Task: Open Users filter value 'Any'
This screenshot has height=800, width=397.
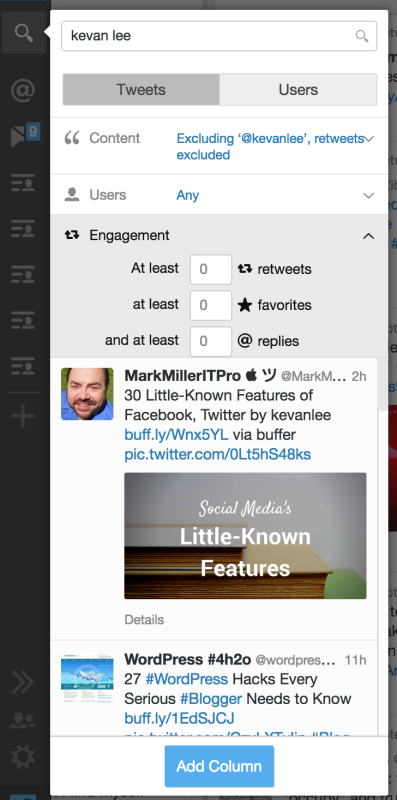Action: coord(188,195)
